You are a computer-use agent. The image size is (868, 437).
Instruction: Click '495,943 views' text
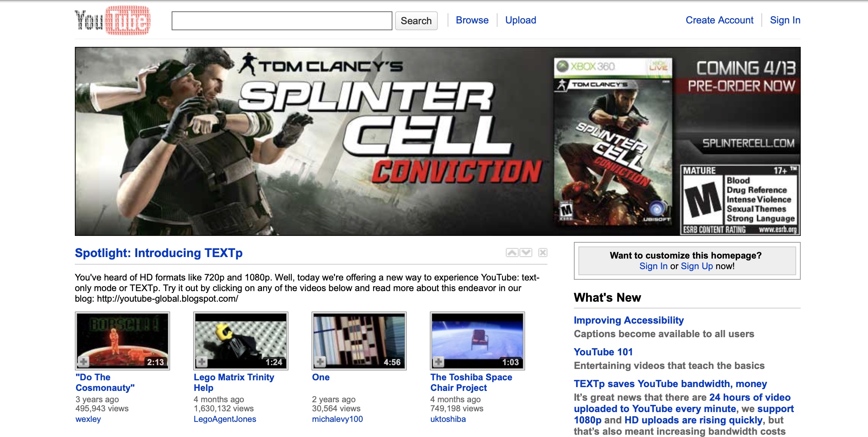(x=102, y=408)
